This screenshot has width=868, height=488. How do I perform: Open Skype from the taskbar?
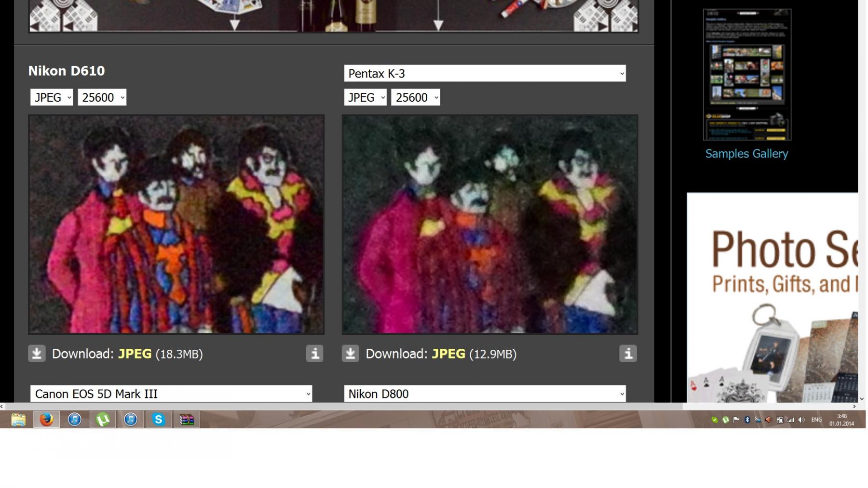click(x=158, y=420)
